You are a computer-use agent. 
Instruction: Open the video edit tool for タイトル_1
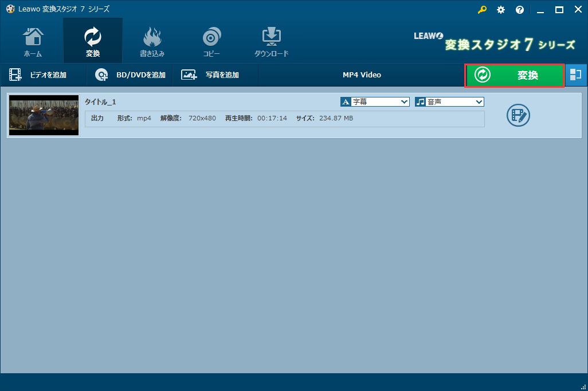518,115
